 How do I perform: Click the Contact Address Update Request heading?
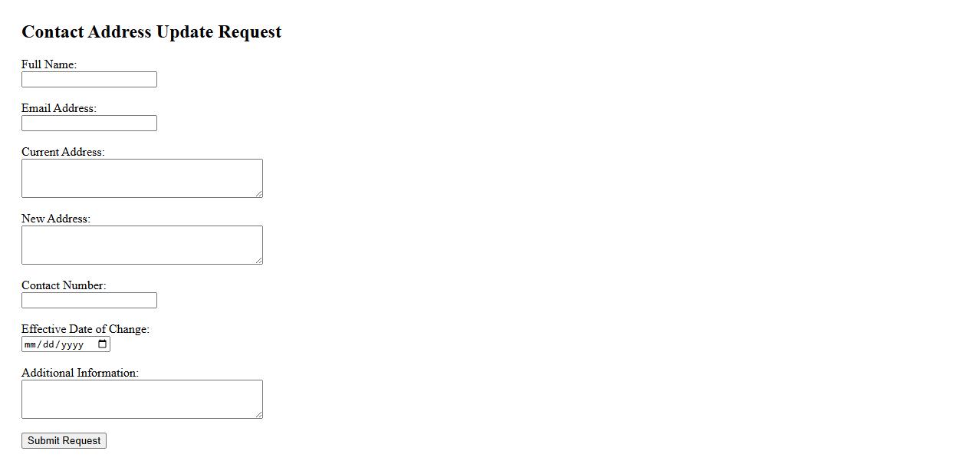click(x=151, y=32)
